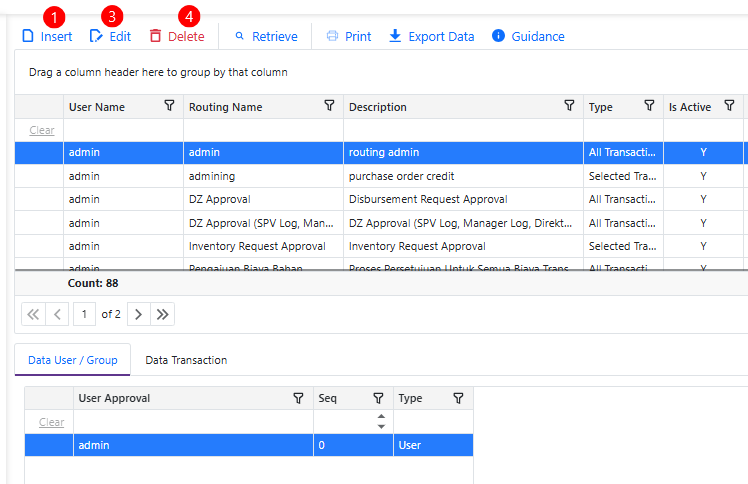Click Retrieve to reload data
Image resolution: width=748 pixels, height=484 pixels.
click(266, 36)
